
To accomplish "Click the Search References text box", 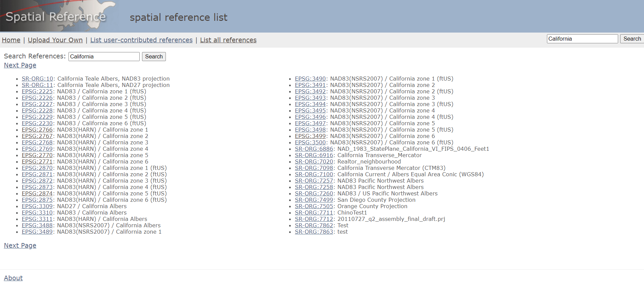I will tap(104, 56).
